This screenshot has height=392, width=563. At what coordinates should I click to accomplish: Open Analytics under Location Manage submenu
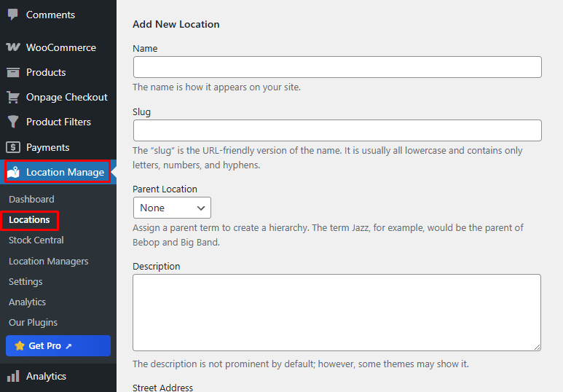click(27, 302)
